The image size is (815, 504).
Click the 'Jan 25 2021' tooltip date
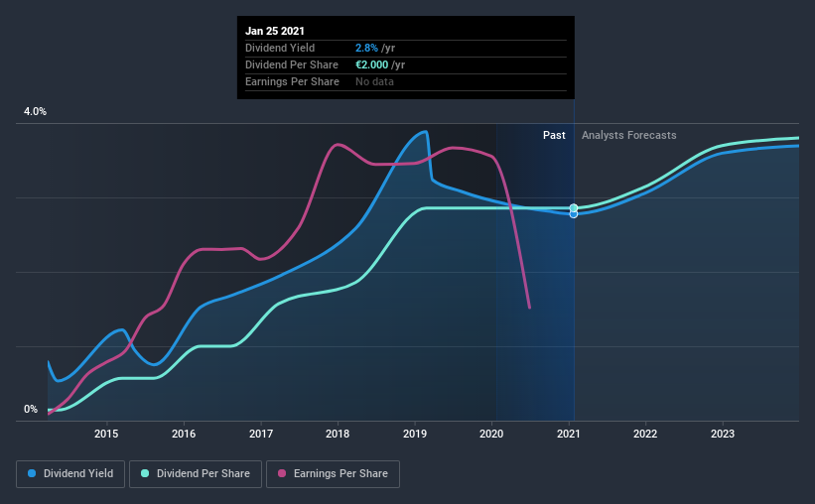coord(274,31)
